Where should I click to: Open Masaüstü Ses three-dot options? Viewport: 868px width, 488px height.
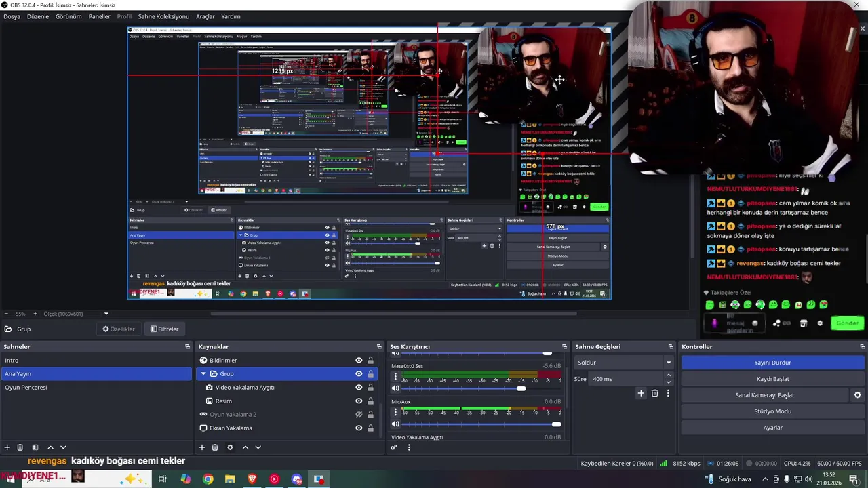click(395, 378)
